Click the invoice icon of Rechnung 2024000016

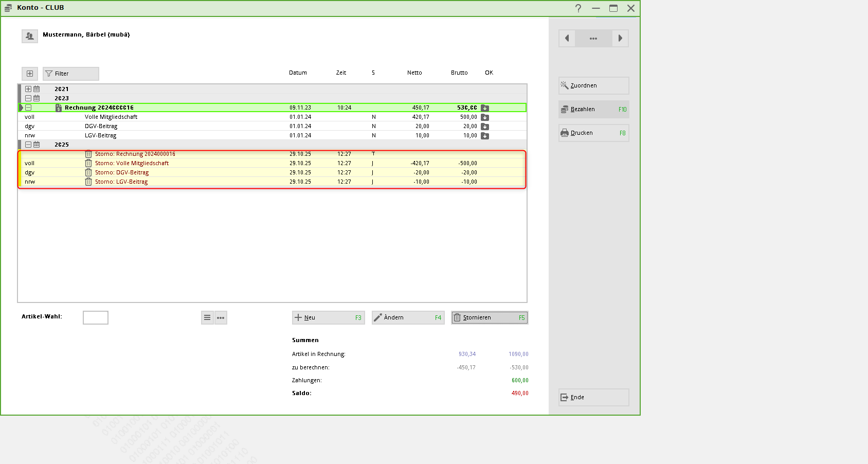[59, 108]
